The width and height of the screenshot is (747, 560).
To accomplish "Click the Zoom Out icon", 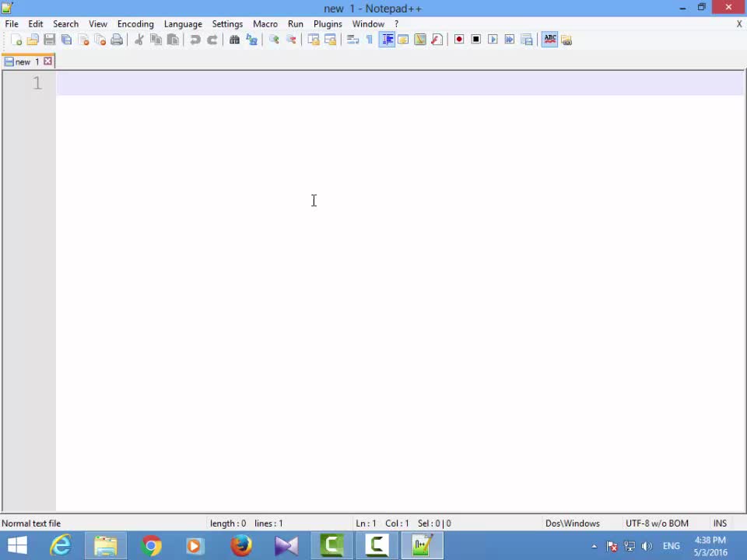I will point(291,40).
